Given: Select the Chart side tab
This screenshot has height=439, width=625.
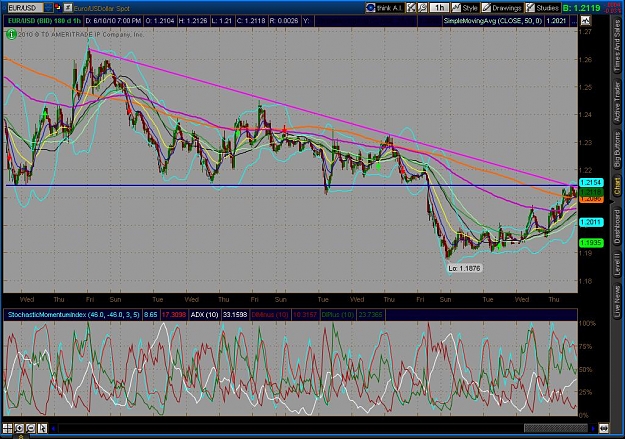Looking at the screenshot, I should (617, 186).
